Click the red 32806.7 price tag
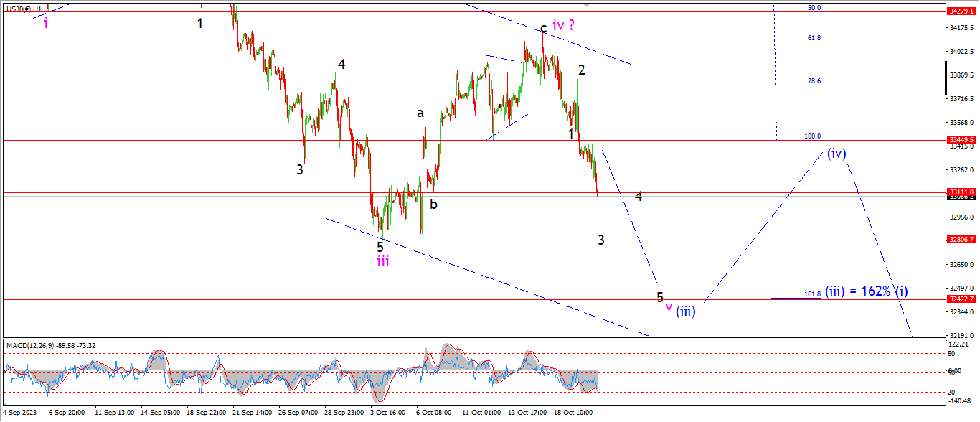The height and width of the screenshot is (422, 980). (961, 240)
